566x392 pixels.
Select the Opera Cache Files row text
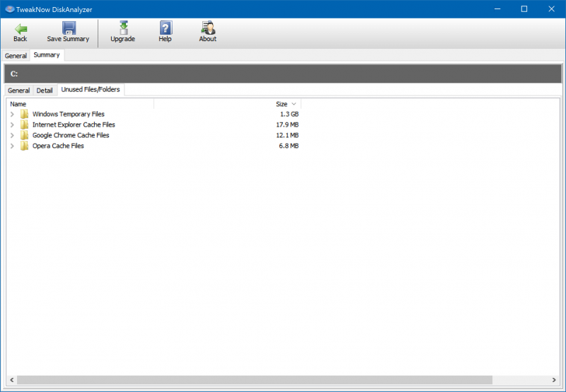[58, 146]
